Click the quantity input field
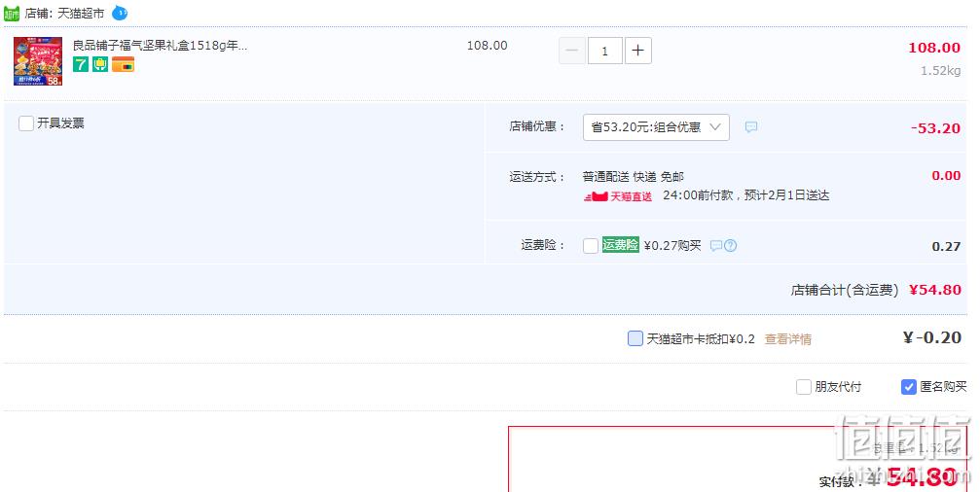This screenshot has height=492, width=980. coord(605,51)
